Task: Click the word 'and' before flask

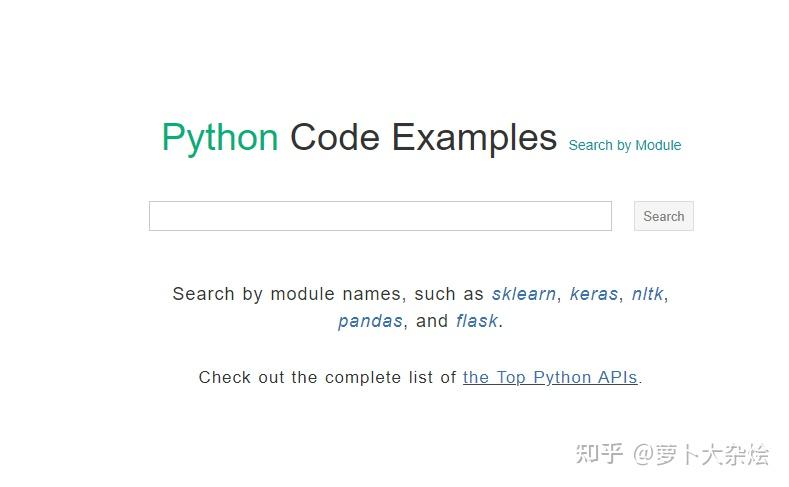Action: (x=432, y=321)
